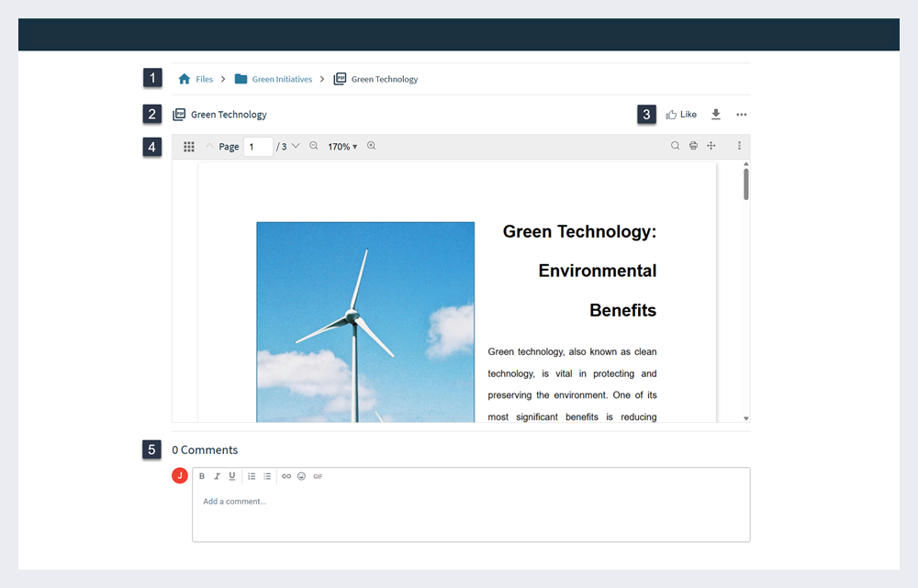Screen dimensions: 918x588
Task: Show page thumbnails with the grid icon
Action: click(189, 146)
